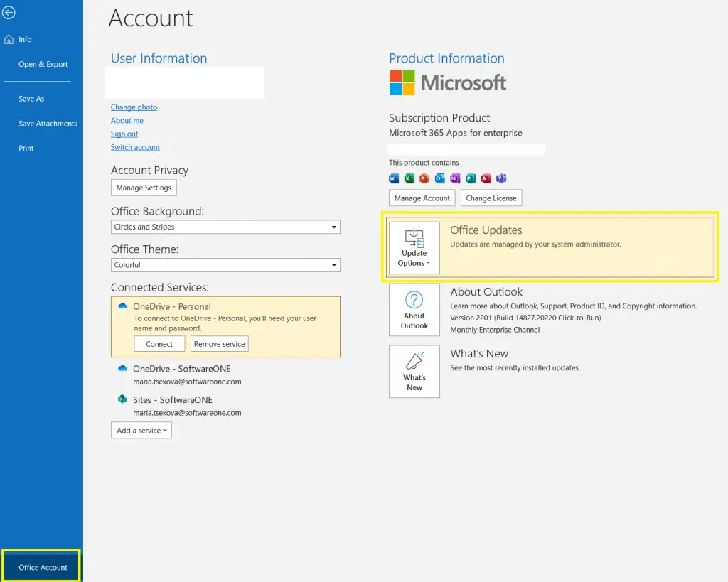Click the Change photo link

(134, 107)
